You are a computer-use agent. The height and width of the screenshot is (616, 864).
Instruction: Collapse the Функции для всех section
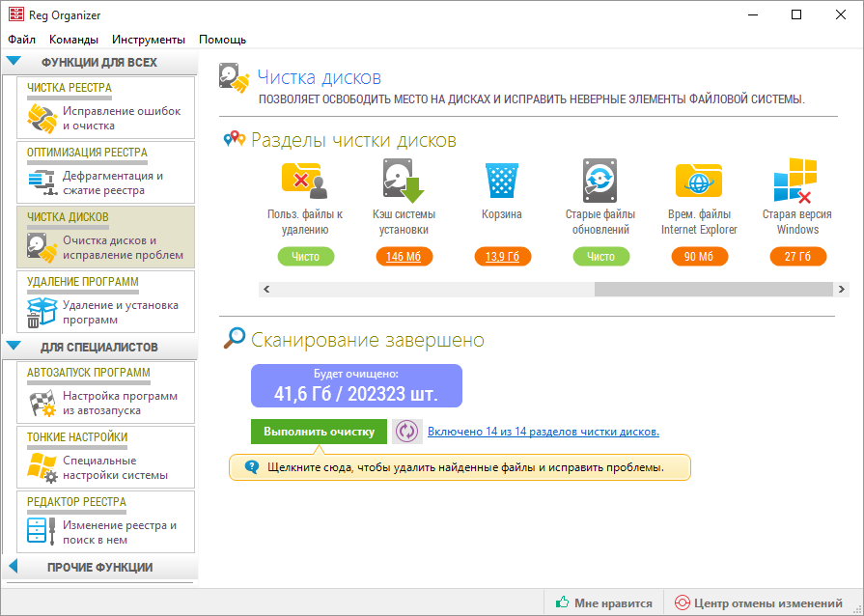point(14,62)
